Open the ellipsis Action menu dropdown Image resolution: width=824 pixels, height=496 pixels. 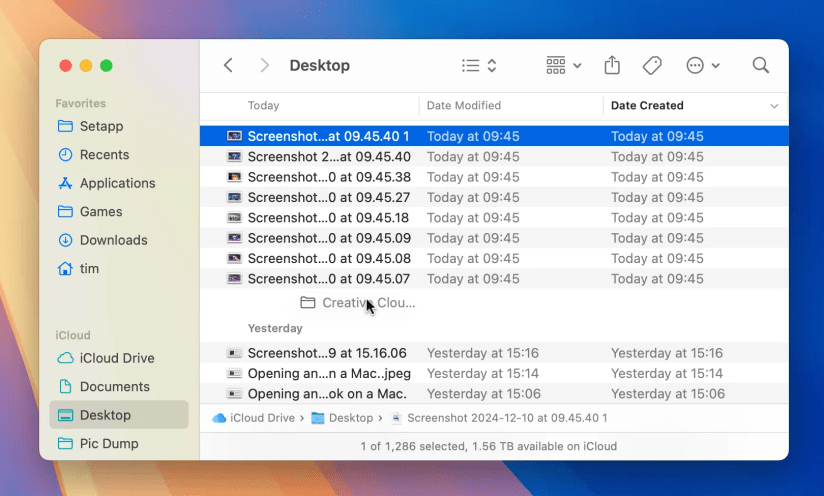point(703,66)
